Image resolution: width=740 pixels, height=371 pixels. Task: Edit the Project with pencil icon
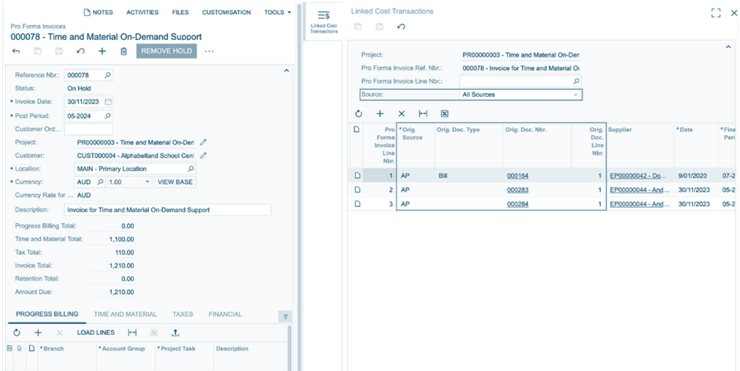203,142
